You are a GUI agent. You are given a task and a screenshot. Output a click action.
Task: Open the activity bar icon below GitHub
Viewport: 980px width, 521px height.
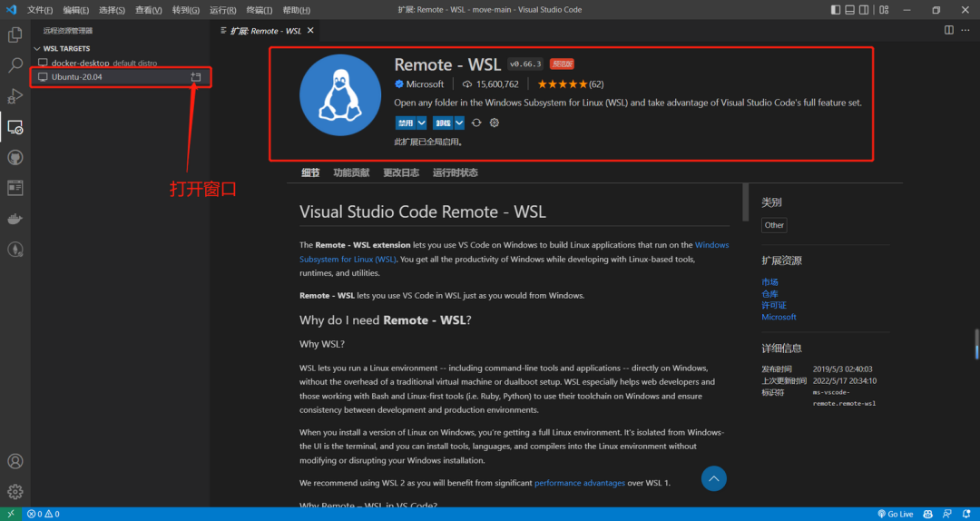15,188
